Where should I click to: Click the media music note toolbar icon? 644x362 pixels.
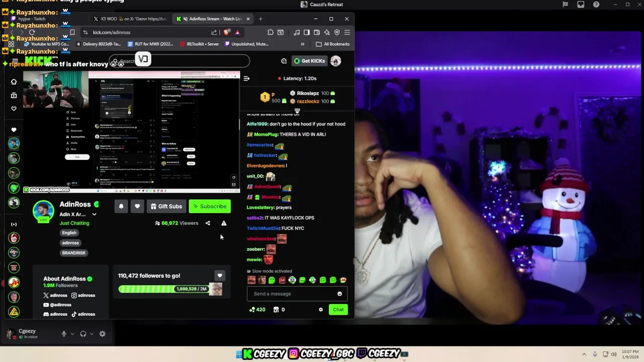[297, 32]
